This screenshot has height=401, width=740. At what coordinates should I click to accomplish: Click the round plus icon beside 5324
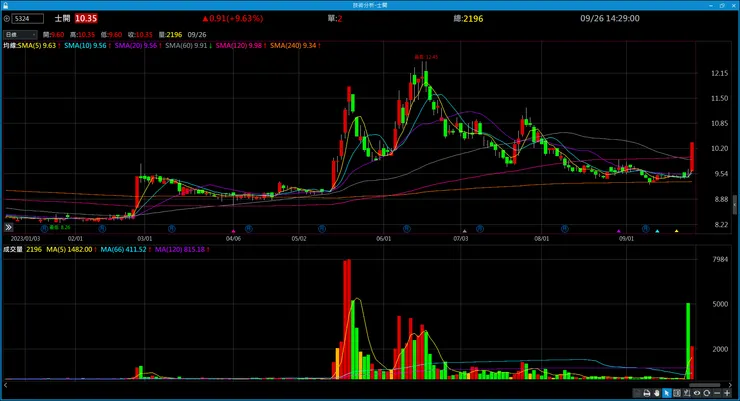click(x=7, y=19)
